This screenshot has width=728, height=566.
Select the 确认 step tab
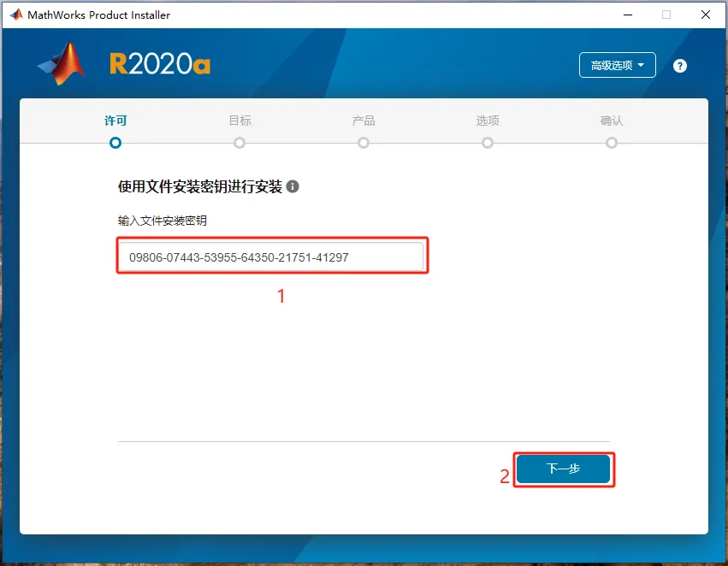(612, 121)
